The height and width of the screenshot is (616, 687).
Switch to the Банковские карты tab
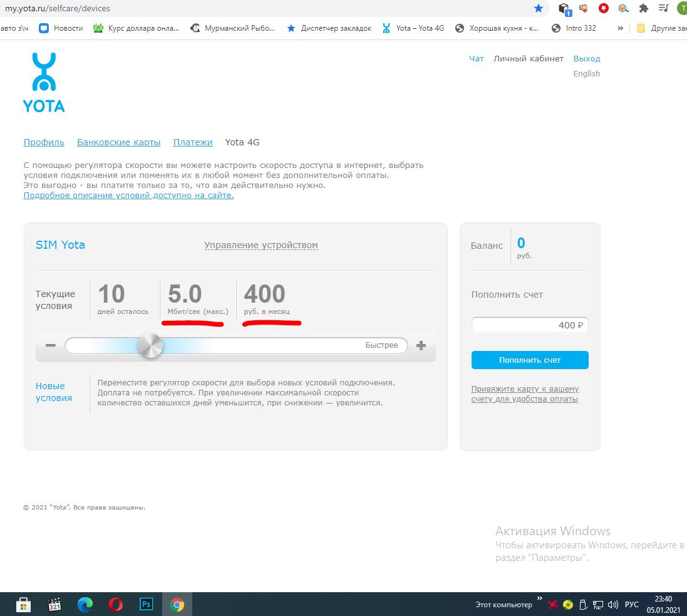(118, 142)
